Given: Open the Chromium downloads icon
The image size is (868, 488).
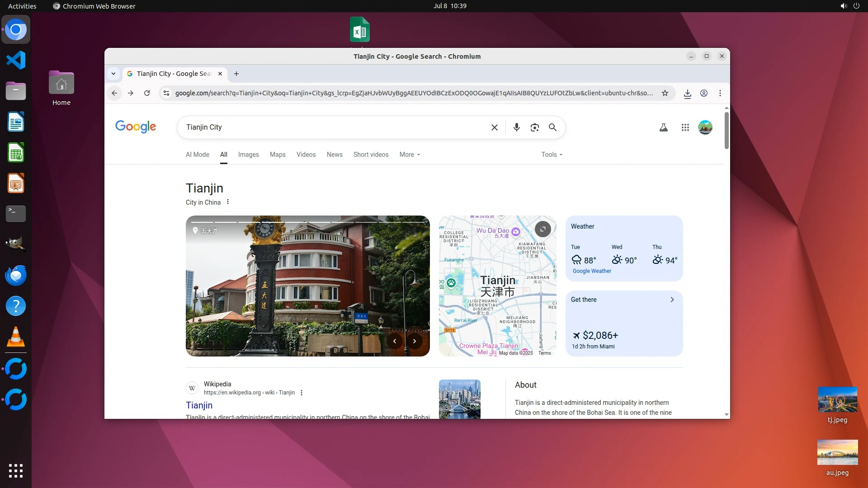Looking at the screenshot, I should pyautogui.click(x=687, y=93).
